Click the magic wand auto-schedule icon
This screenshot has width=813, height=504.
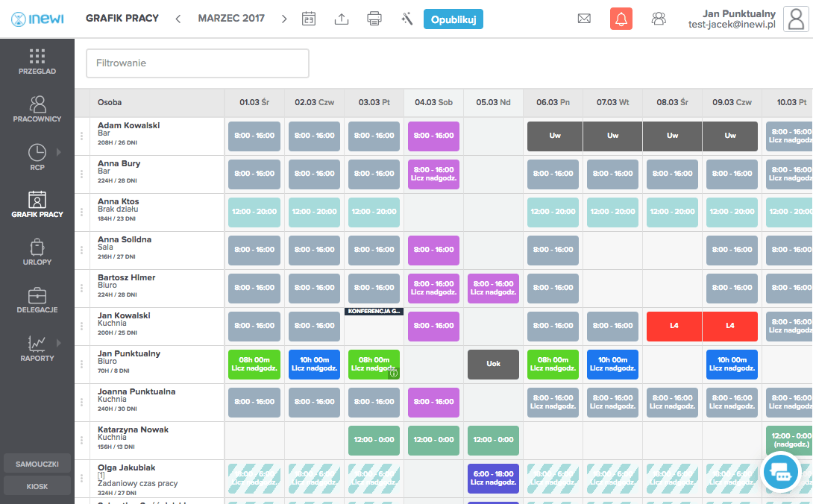(406, 19)
